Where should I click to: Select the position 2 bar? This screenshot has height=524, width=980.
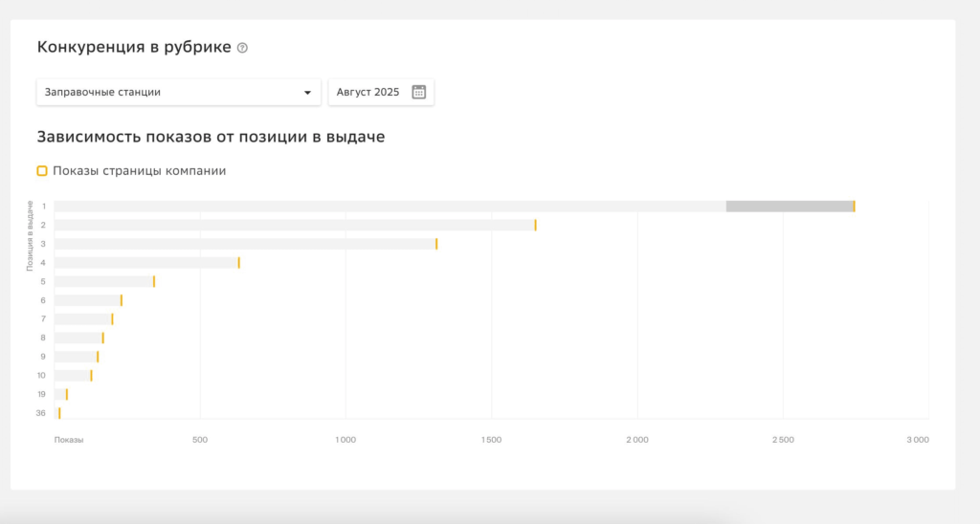(295, 226)
